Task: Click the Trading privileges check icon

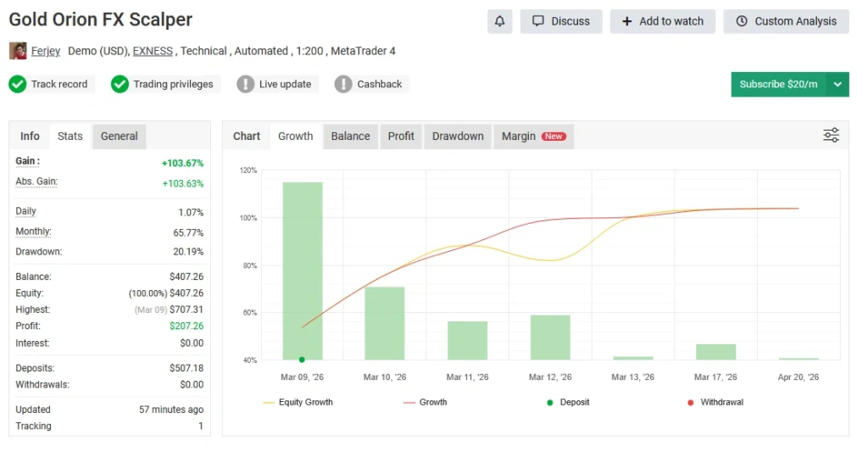Action: coord(120,84)
